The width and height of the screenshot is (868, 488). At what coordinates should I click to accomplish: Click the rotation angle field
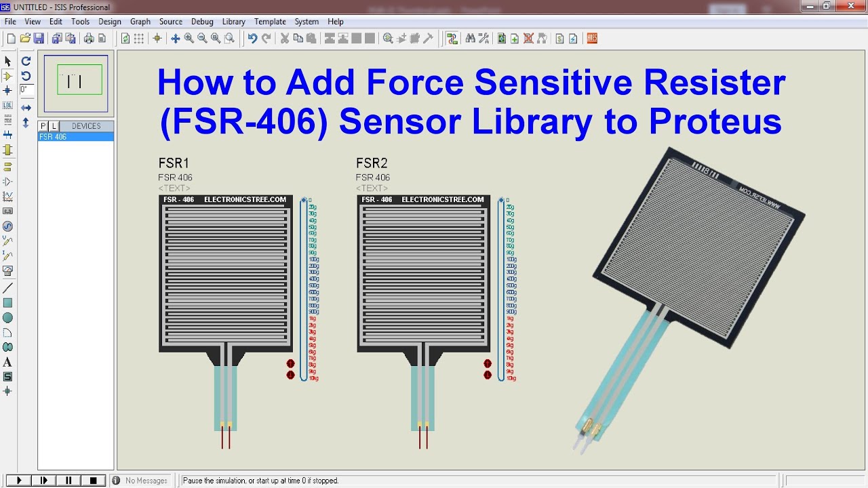coord(26,89)
